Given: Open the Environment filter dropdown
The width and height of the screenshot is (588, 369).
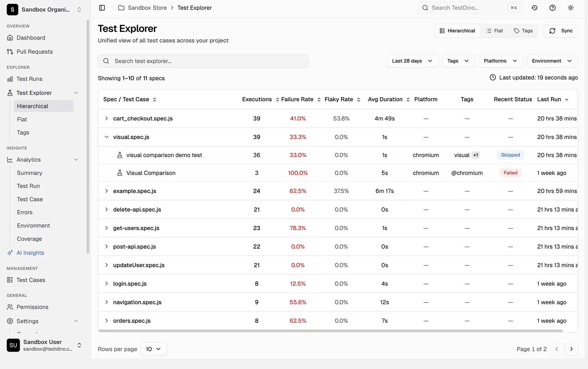Looking at the screenshot, I should tap(552, 61).
